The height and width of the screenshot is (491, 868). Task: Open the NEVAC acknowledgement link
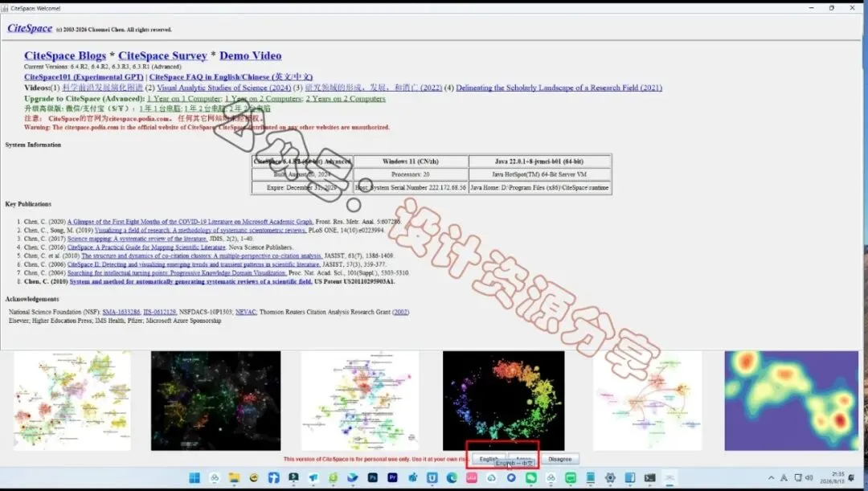[246, 313]
